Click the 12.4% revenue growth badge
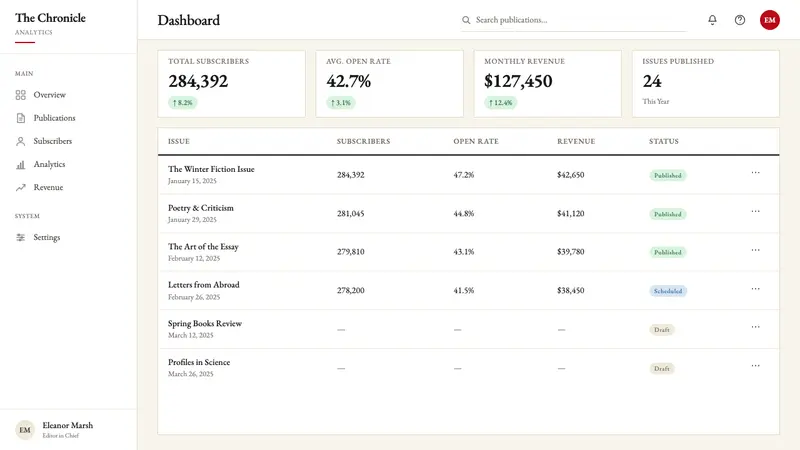 (x=501, y=103)
